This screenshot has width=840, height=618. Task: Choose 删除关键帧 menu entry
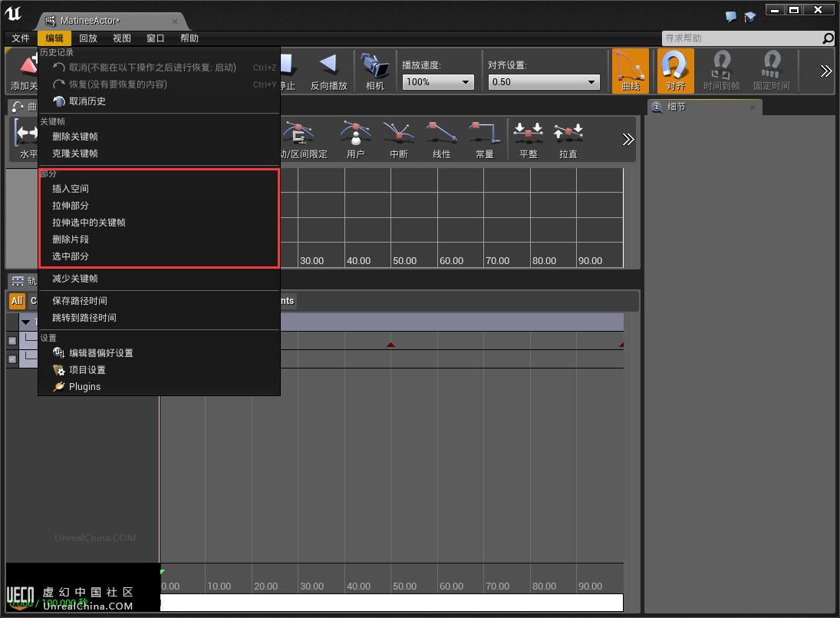(159, 137)
